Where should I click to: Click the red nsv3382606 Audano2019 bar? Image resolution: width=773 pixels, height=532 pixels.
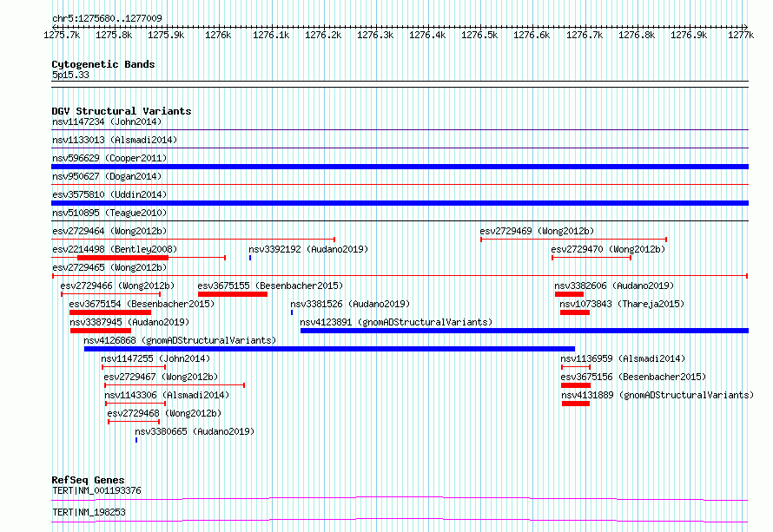(570, 294)
